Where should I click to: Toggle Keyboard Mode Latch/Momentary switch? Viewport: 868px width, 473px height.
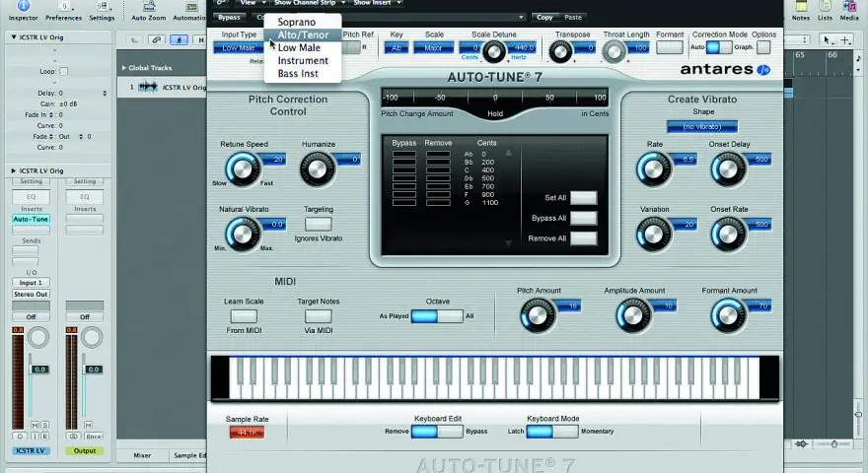552,431
